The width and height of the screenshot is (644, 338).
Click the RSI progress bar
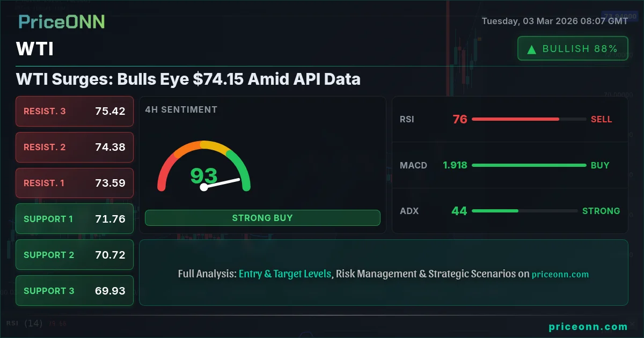click(529, 119)
